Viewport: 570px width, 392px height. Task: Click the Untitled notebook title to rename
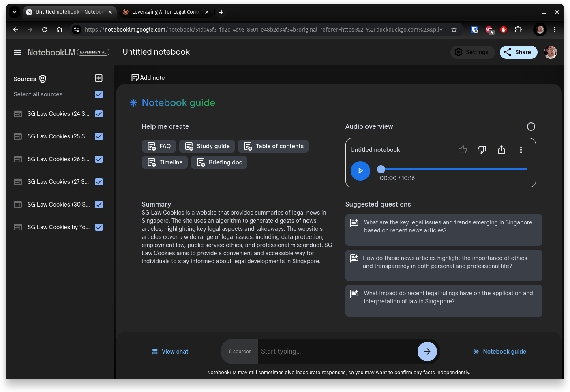tap(156, 52)
